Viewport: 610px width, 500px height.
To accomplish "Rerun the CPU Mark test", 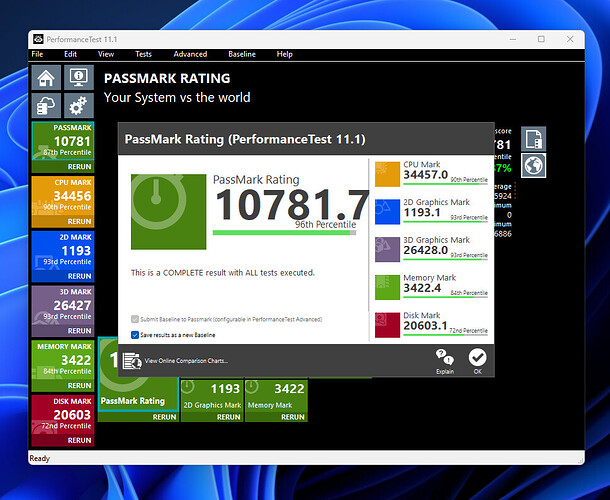I will [x=79, y=221].
